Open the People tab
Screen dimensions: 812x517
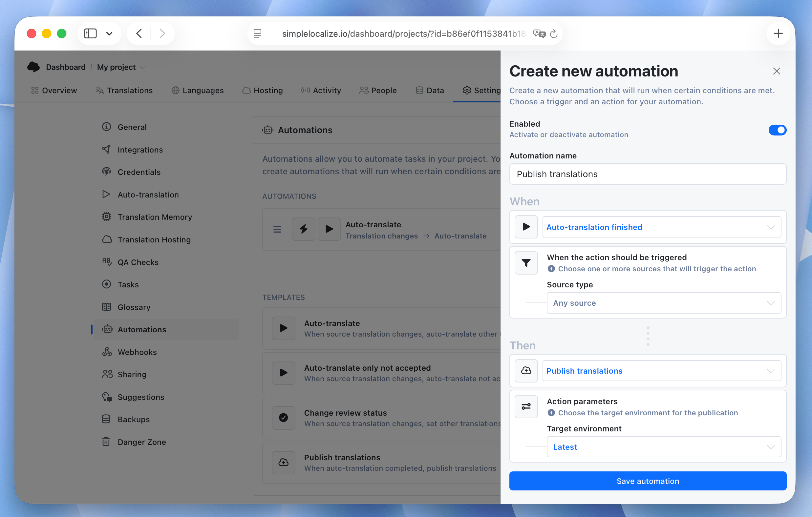pos(378,90)
